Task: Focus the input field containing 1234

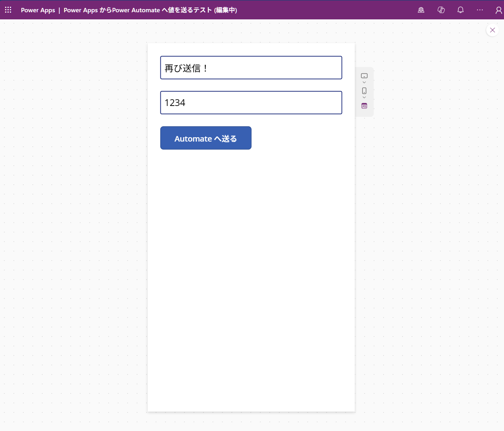Action: (x=251, y=102)
